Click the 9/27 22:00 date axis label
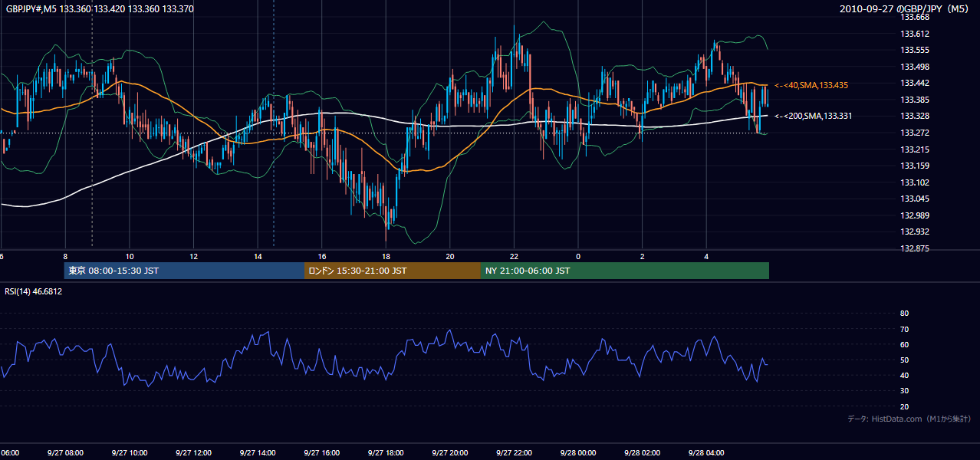Screen dimensions: 980x460 point(514,453)
